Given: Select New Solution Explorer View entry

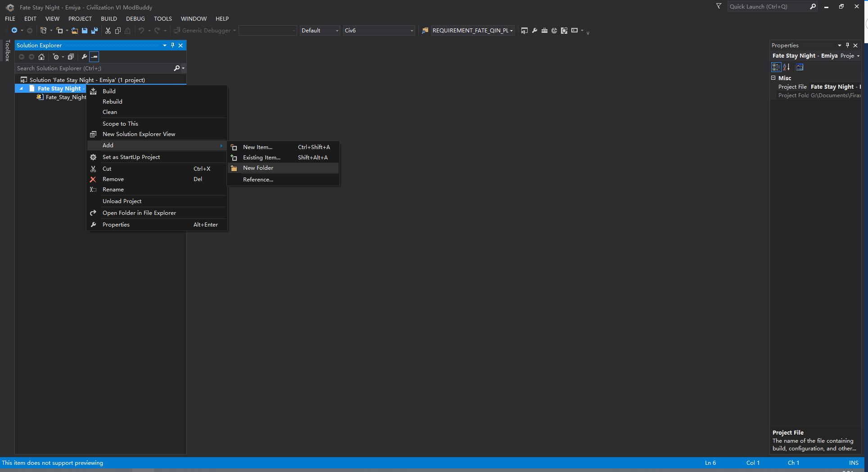Looking at the screenshot, I should point(157,134).
